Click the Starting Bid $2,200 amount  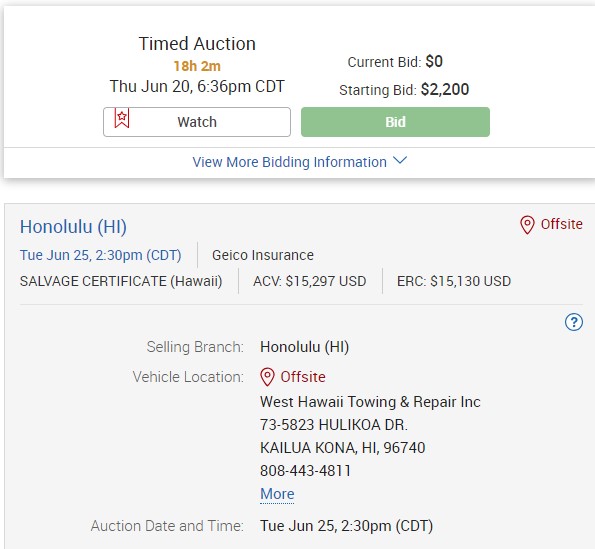tap(445, 90)
